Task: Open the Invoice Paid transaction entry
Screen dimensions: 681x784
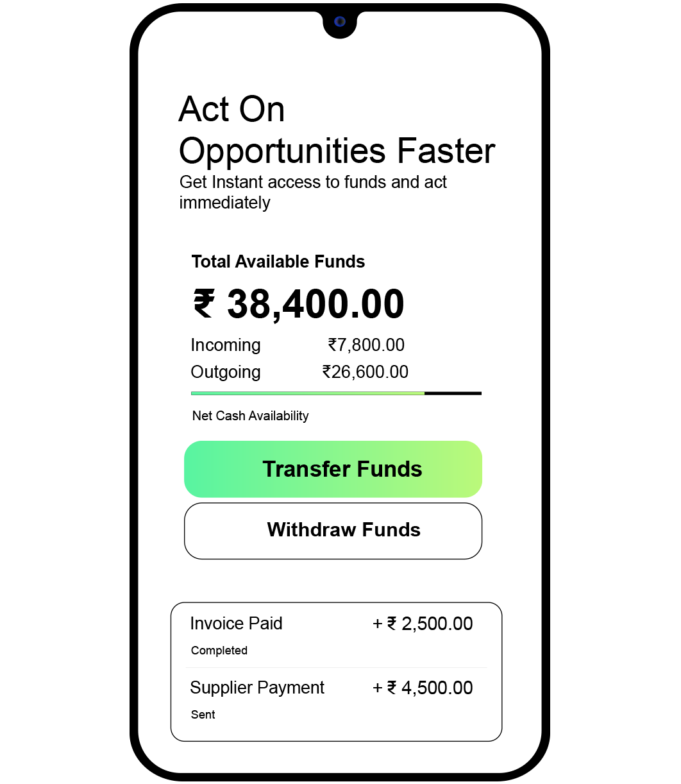Action: point(237,623)
